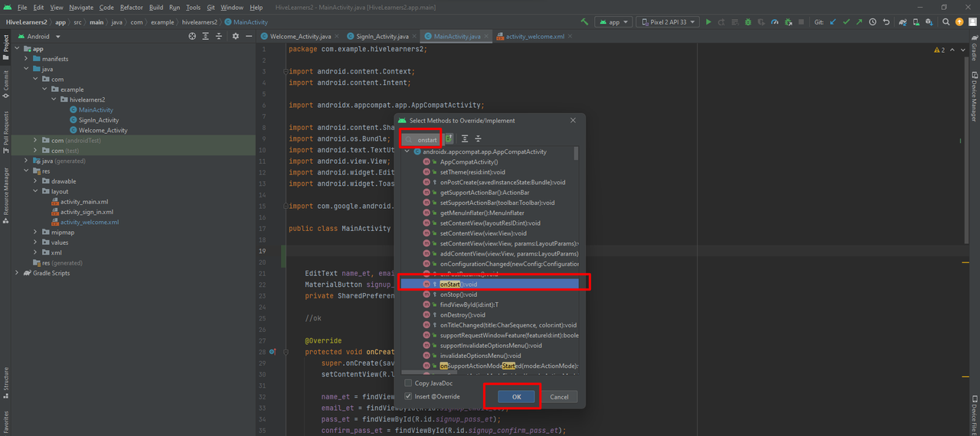The image size is (980, 436).
Task: Open Device Manager icon in top toolbar
Action: pyautogui.click(x=916, y=22)
